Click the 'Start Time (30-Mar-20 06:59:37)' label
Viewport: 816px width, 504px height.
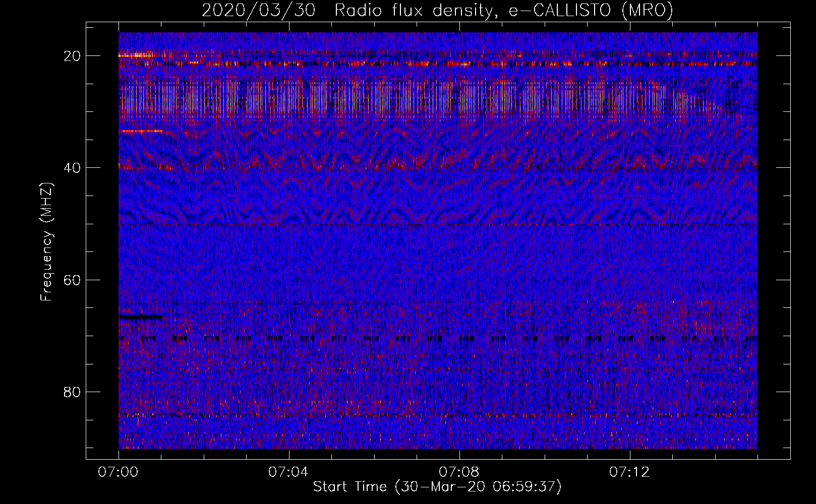coord(437,487)
